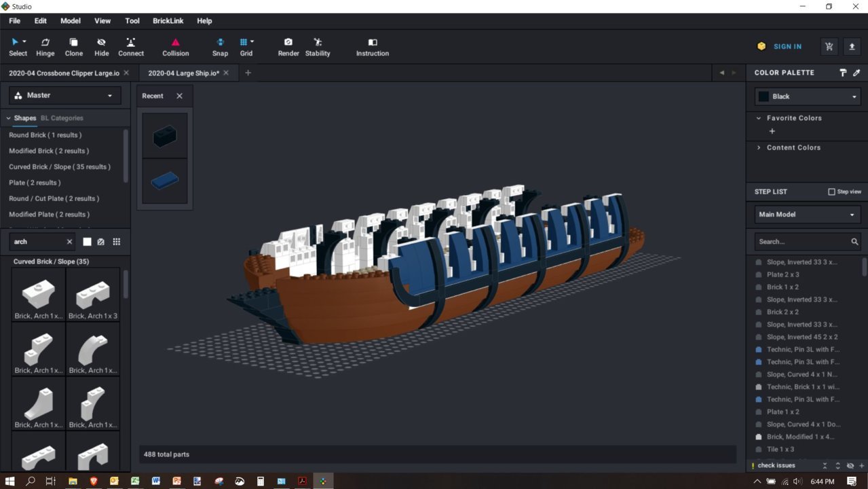This screenshot has height=489, width=868.
Task: Toggle Collision detection
Action: tap(176, 47)
